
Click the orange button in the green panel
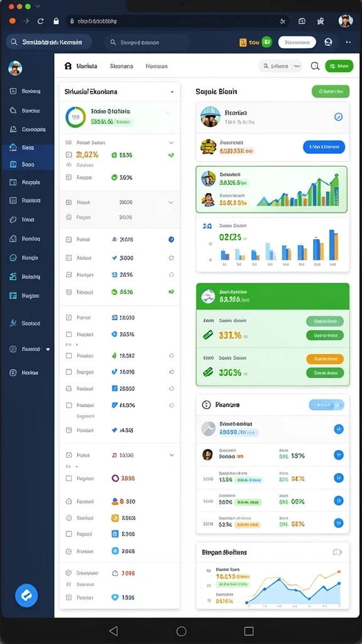[x=325, y=359]
